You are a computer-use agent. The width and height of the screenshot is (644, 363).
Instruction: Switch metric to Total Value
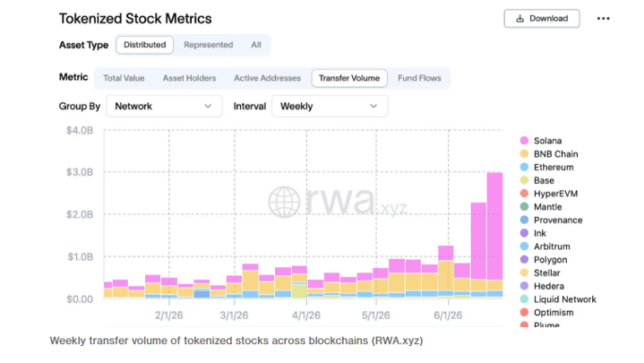(x=124, y=78)
